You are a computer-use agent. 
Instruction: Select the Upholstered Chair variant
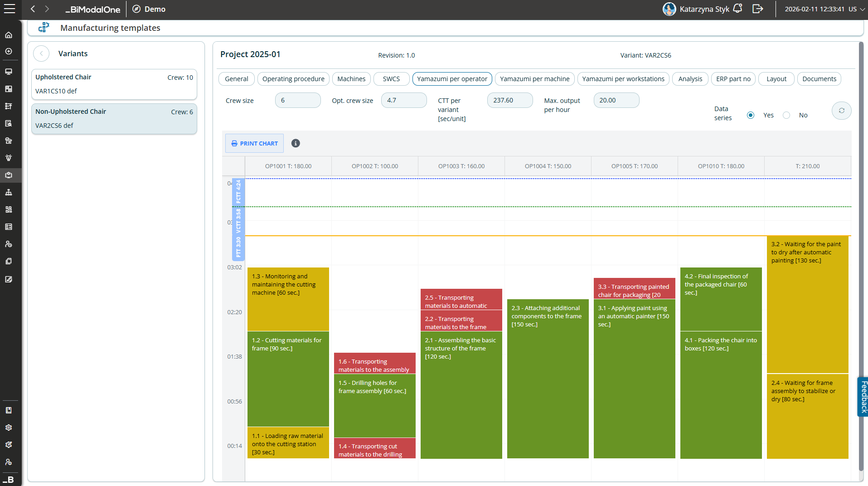pyautogui.click(x=114, y=84)
